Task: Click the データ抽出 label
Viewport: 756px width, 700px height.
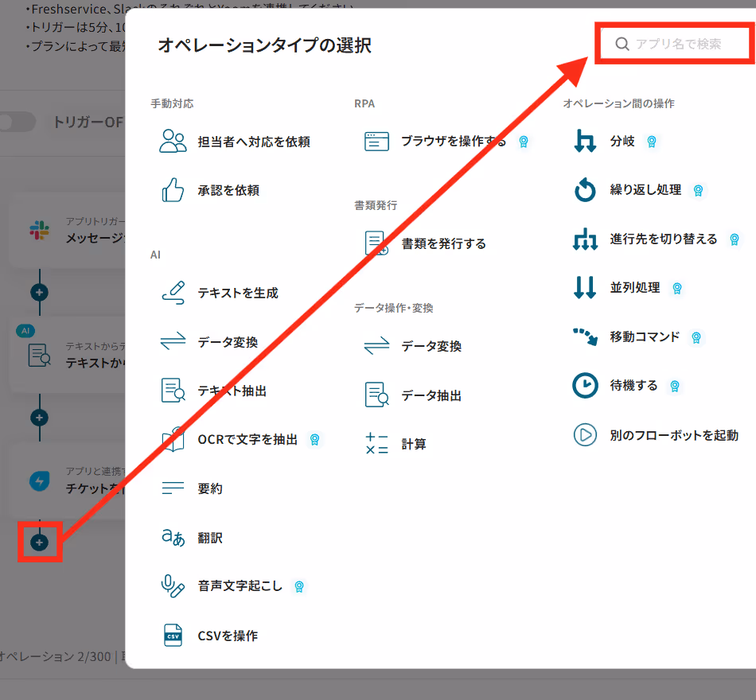Action: coord(431,395)
